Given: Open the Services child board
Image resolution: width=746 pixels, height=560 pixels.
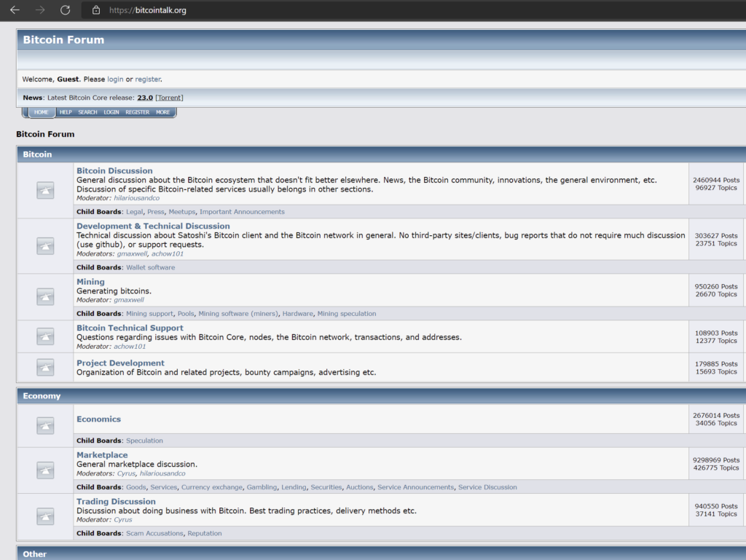Looking at the screenshot, I should point(164,487).
